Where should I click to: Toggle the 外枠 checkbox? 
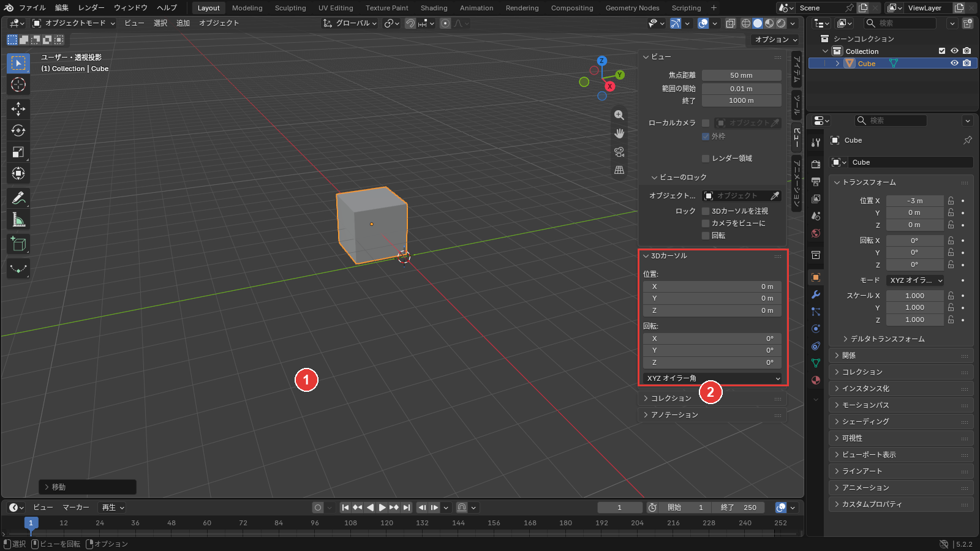point(706,137)
